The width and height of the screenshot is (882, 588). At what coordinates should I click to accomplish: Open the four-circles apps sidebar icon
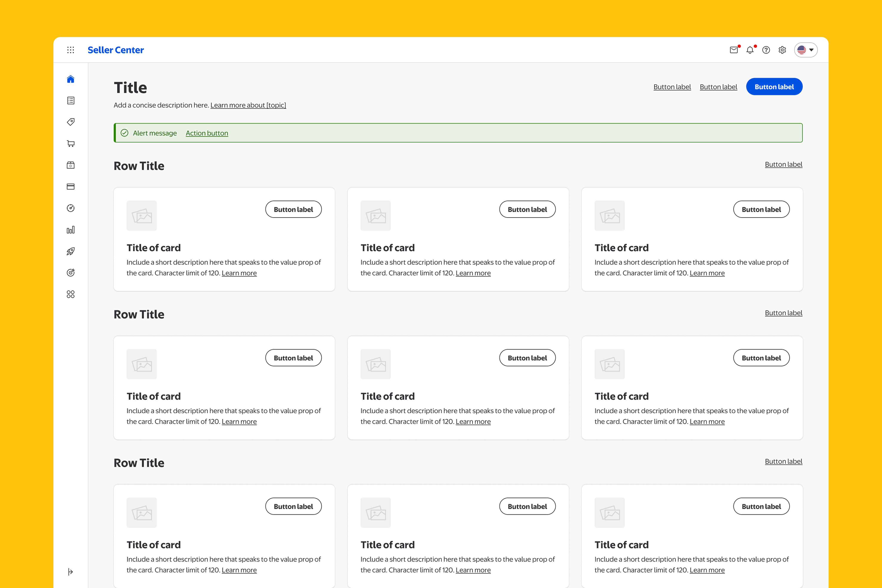point(71,294)
